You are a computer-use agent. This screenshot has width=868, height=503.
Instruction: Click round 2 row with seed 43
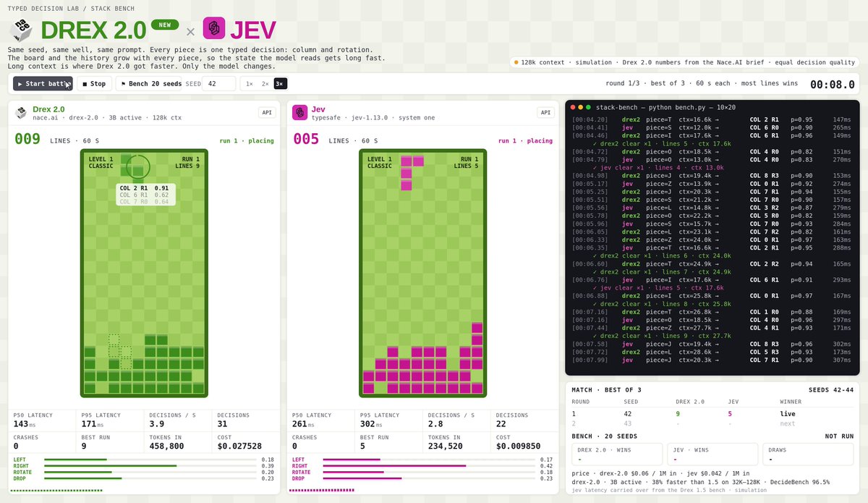click(712, 423)
